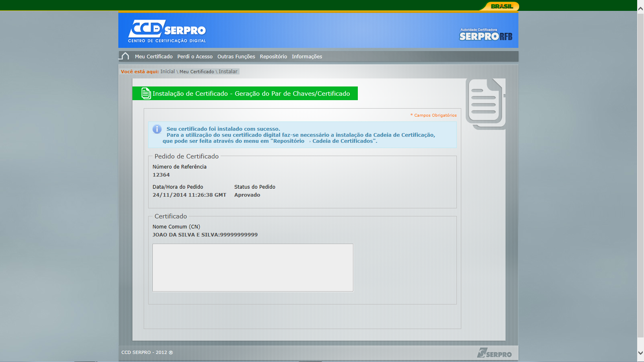644x362 pixels.
Task: Click the scrollbar up arrow
Action: (x=640, y=8)
